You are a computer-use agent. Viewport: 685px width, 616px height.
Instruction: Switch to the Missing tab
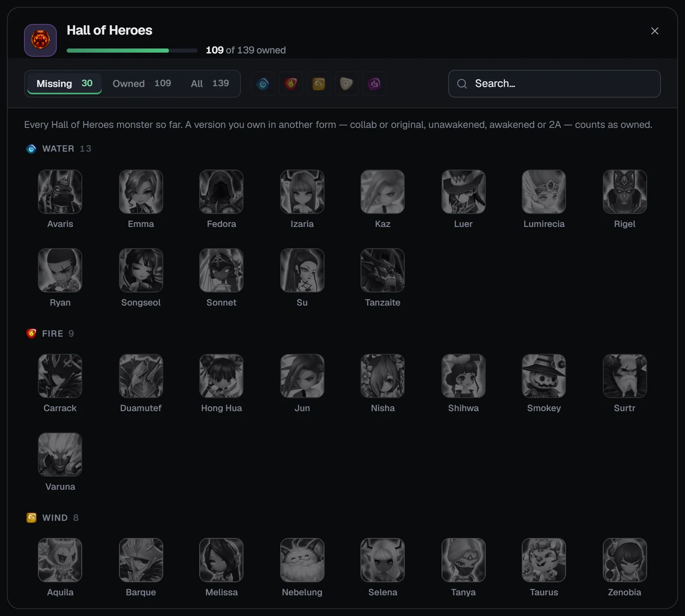pyautogui.click(x=65, y=83)
